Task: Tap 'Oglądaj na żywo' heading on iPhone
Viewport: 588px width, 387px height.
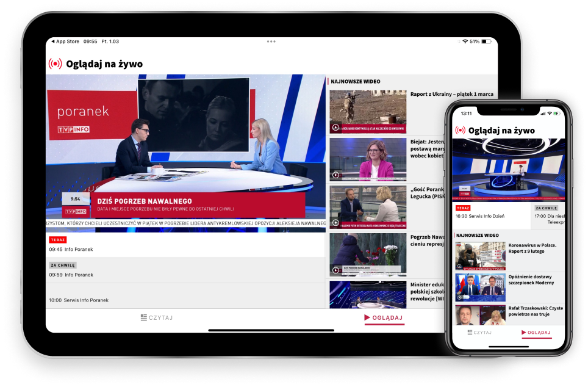Action: (x=502, y=131)
